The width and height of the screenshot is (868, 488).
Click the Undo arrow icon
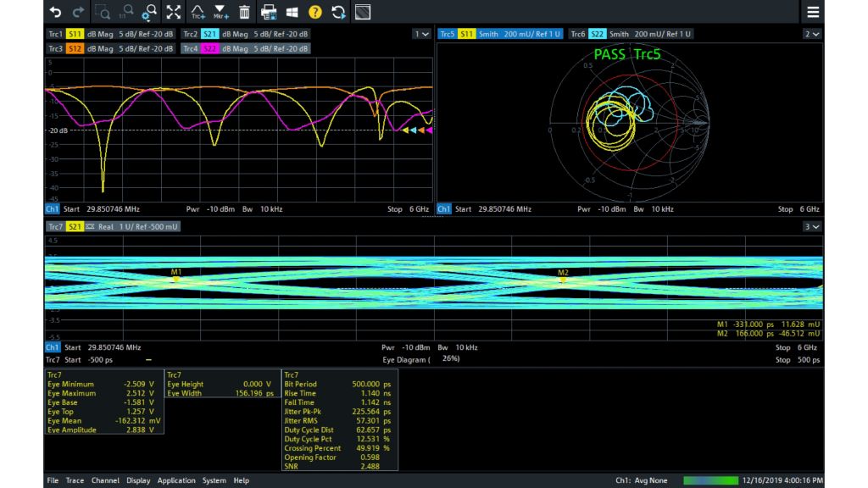pos(56,12)
